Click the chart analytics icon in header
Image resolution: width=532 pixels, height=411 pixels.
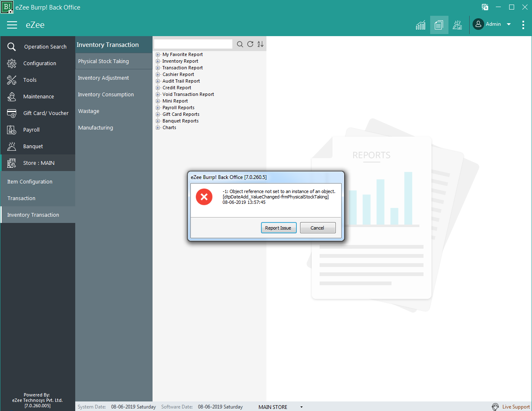(x=421, y=25)
